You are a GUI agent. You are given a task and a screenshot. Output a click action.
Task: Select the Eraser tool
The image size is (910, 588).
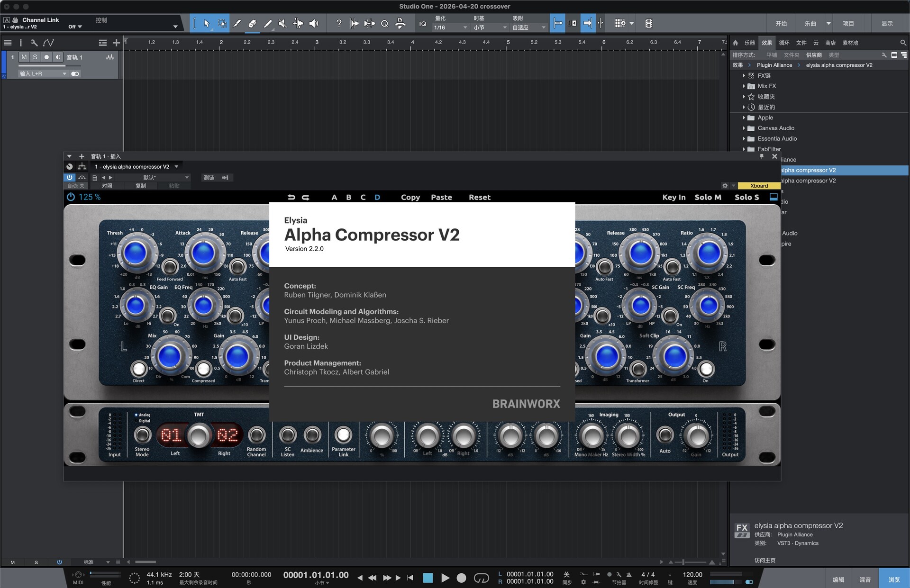[252, 23]
